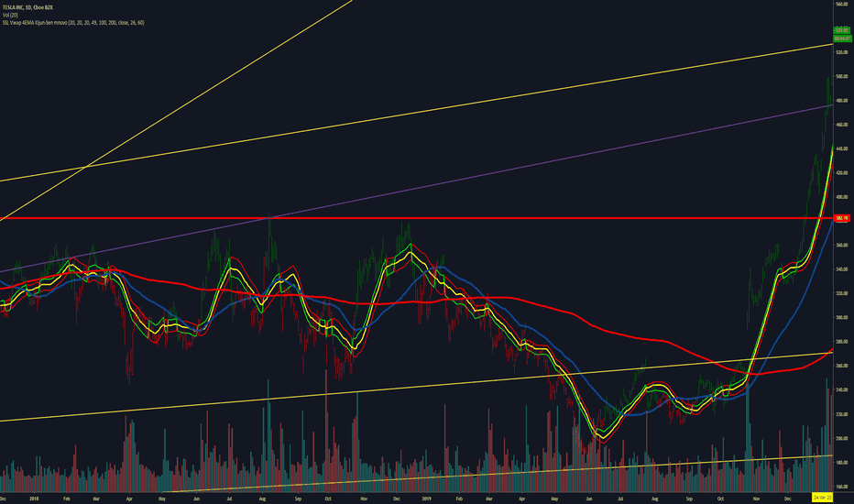Click 160.00 on the price scale

pos(842,487)
